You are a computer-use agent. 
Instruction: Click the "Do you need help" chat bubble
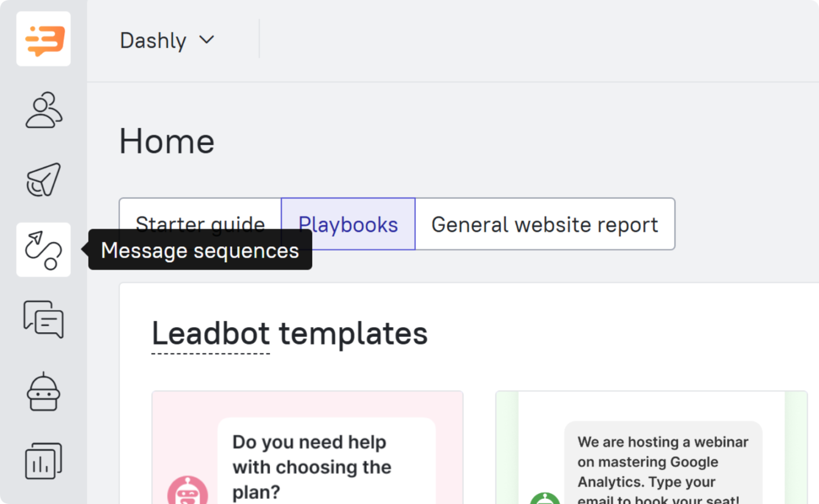[x=326, y=464]
